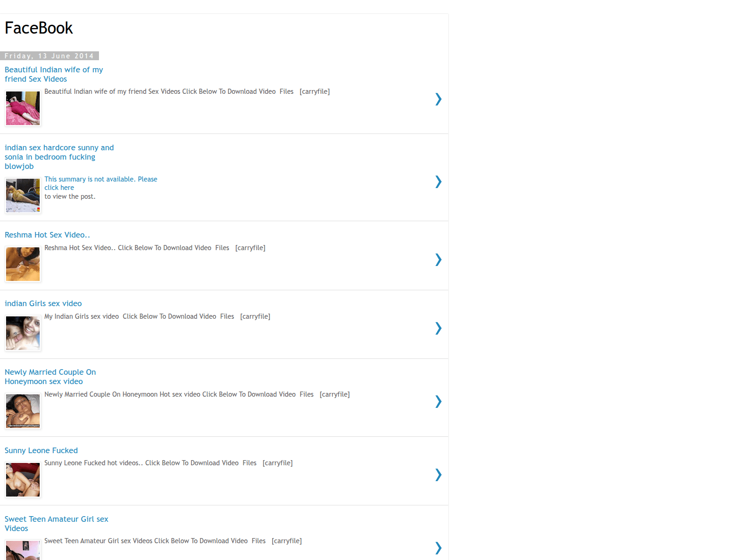
Task: Open the 'sunny and sonia in bedroom' post title
Action: point(59,157)
